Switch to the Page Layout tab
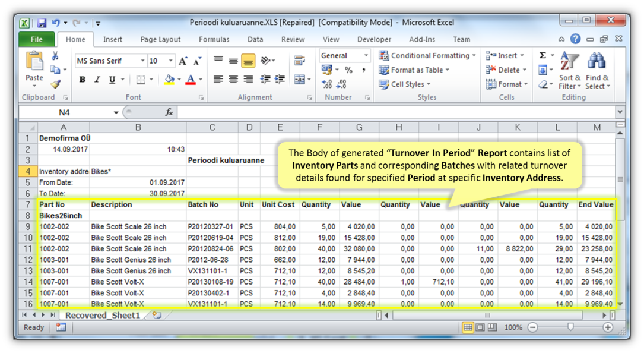 tap(160, 39)
